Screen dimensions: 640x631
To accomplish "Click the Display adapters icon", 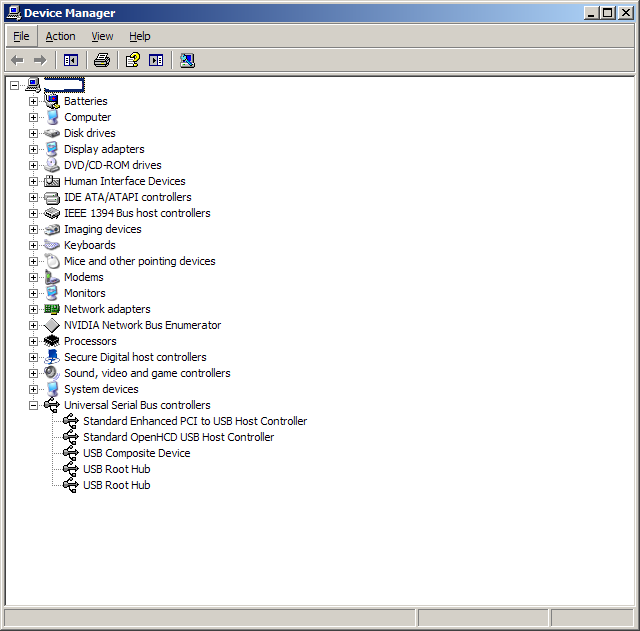I will [x=52, y=149].
